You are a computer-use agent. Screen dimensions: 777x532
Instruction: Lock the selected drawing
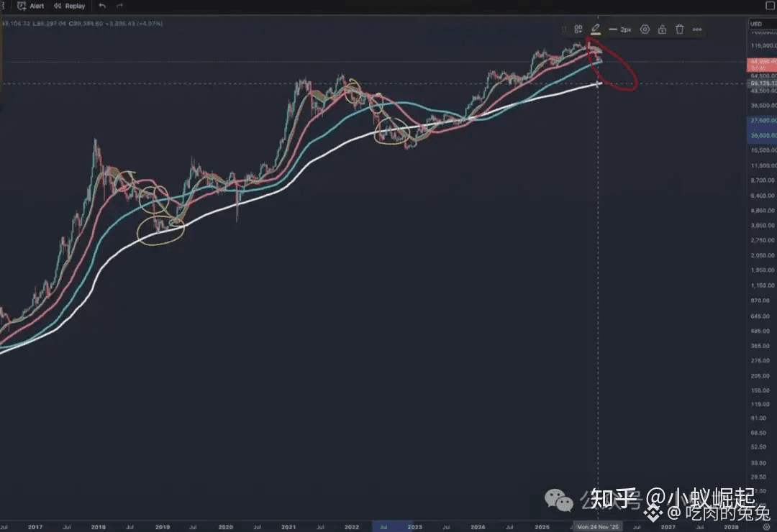pos(662,29)
